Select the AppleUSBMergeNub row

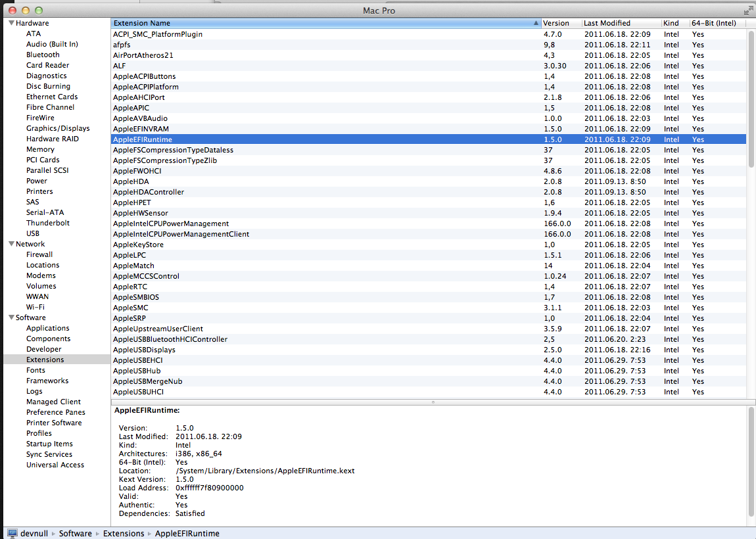point(429,381)
